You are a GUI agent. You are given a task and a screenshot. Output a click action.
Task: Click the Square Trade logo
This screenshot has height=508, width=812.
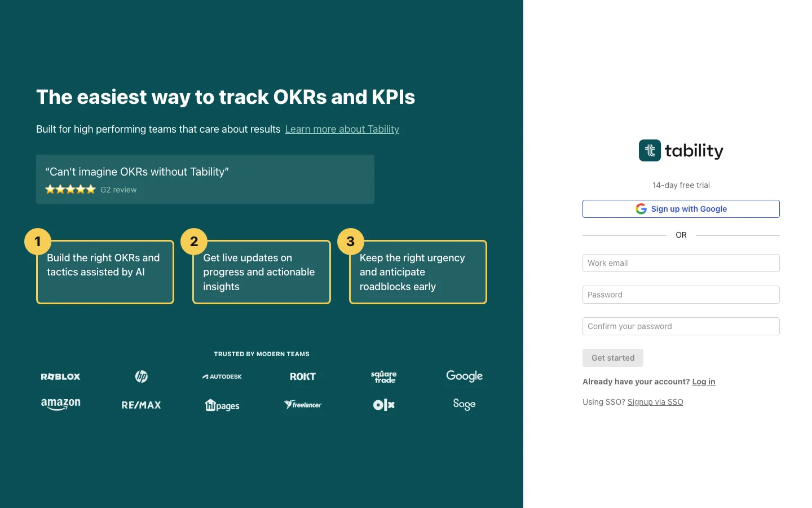tap(384, 376)
